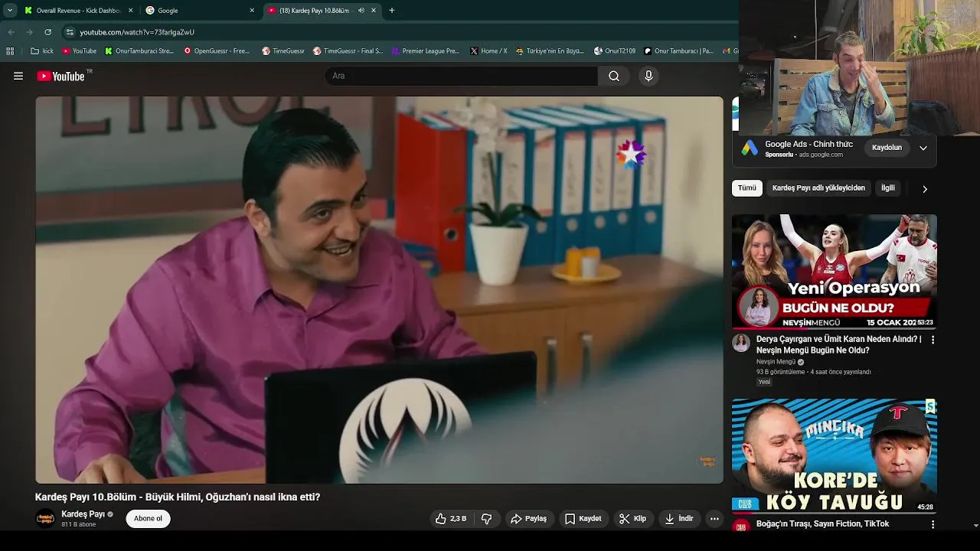Image resolution: width=980 pixels, height=551 pixels.
Task: Open Paylaş share dialog
Action: (528, 519)
